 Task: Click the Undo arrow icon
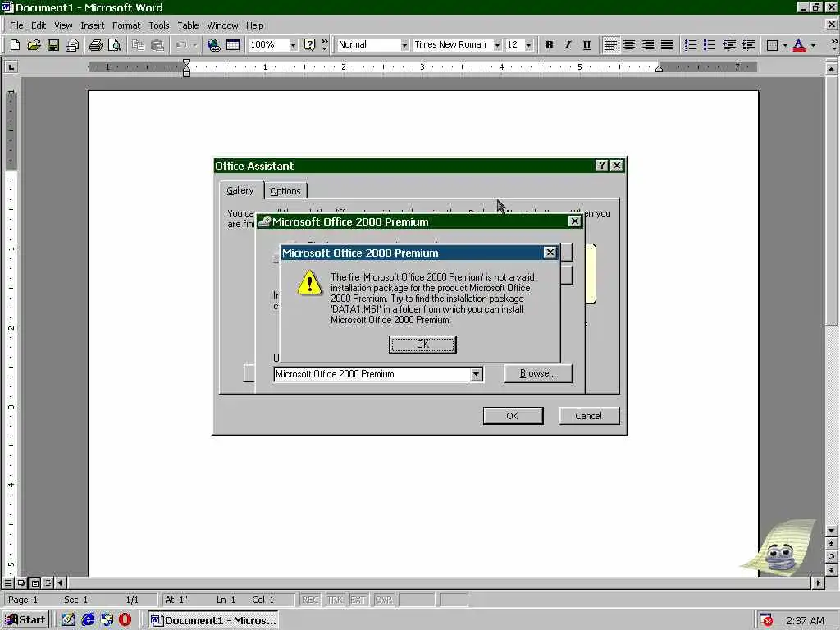tap(181, 45)
